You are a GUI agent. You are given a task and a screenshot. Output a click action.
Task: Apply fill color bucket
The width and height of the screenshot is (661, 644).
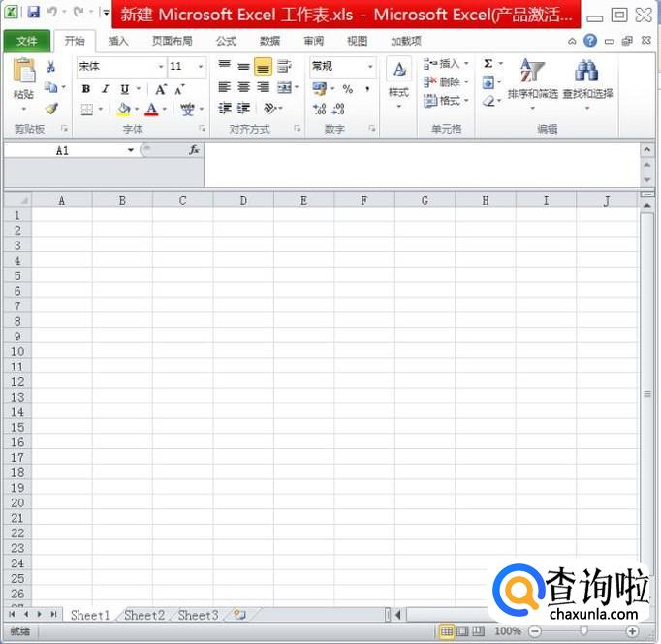(123, 110)
